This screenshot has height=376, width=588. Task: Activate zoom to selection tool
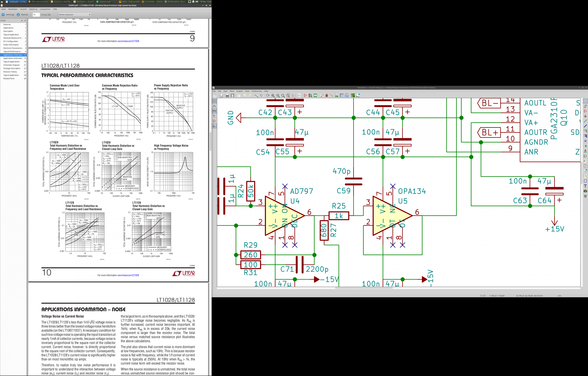[x=288, y=95]
